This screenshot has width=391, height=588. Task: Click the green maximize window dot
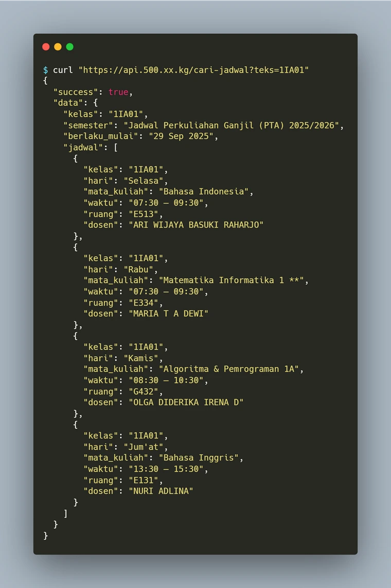tap(70, 46)
